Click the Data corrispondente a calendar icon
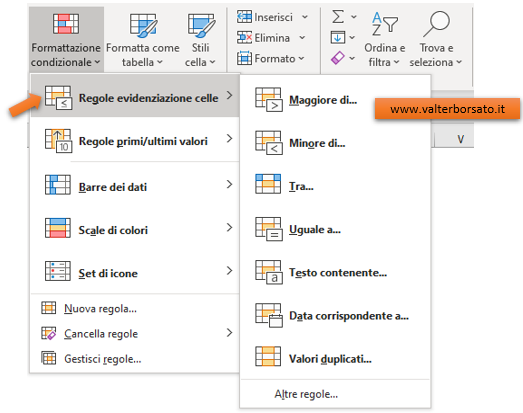The image size is (523, 413). [269, 316]
